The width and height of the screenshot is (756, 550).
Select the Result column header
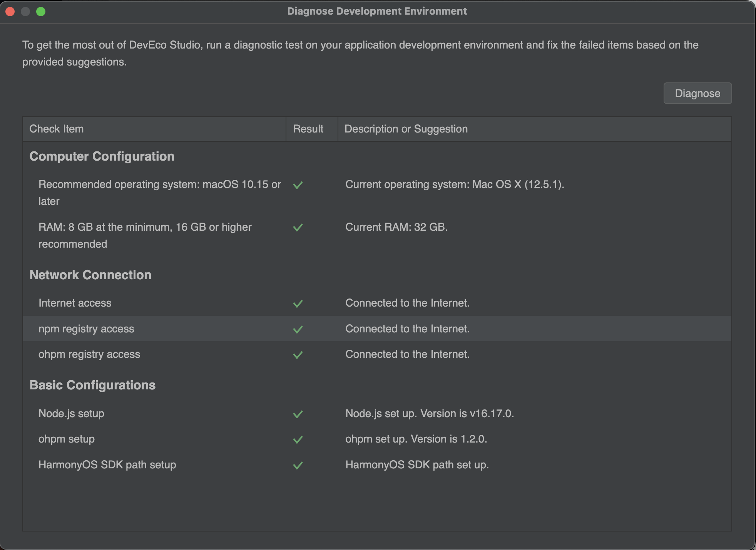[x=308, y=129]
